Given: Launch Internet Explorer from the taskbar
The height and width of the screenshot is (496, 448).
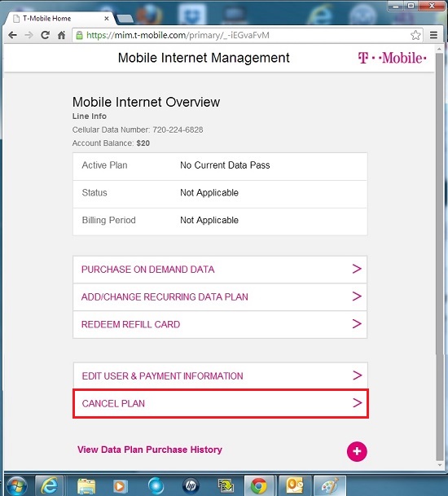Looking at the screenshot, I should [x=49, y=486].
